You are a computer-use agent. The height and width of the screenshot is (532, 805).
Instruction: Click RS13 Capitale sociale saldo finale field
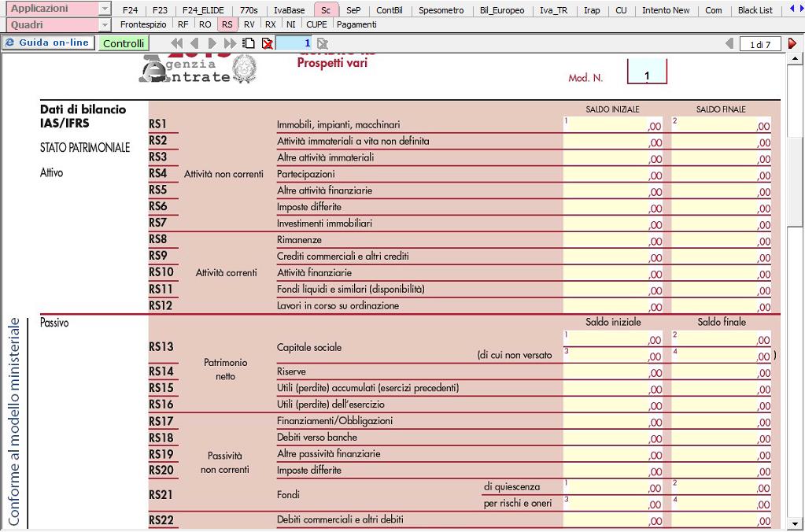pos(722,338)
